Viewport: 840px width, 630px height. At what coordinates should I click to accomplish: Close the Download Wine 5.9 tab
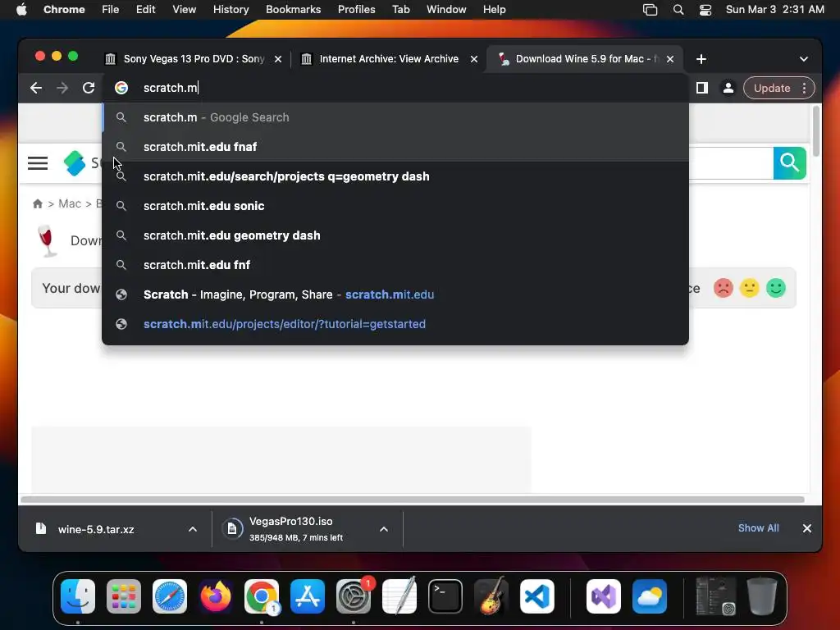pyautogui.click(x=670, y=59)
